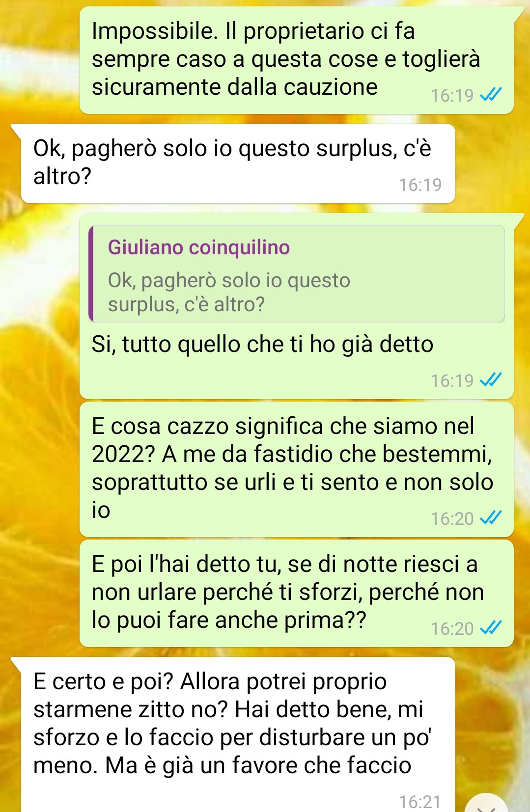Tap blue ticks on 'E cosa cazzo significa' message
Image resolution: width=530 pixels, height=812 pixels.
pos(491,517)
